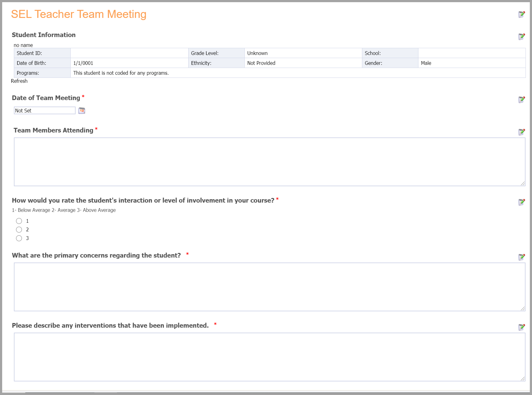Click edit icon for Student Information section
532x395 pixels.
(x=522, y=36)
